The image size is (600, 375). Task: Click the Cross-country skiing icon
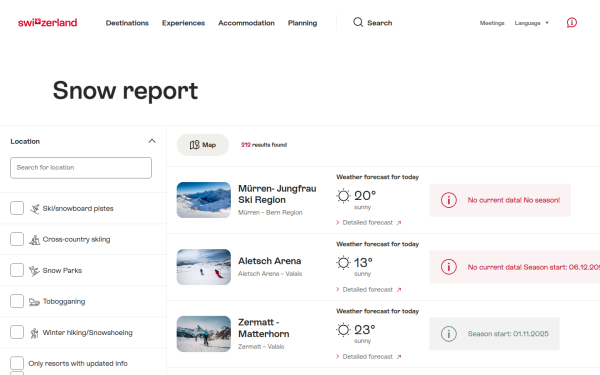pyautogui.click(x=35, y=240)
